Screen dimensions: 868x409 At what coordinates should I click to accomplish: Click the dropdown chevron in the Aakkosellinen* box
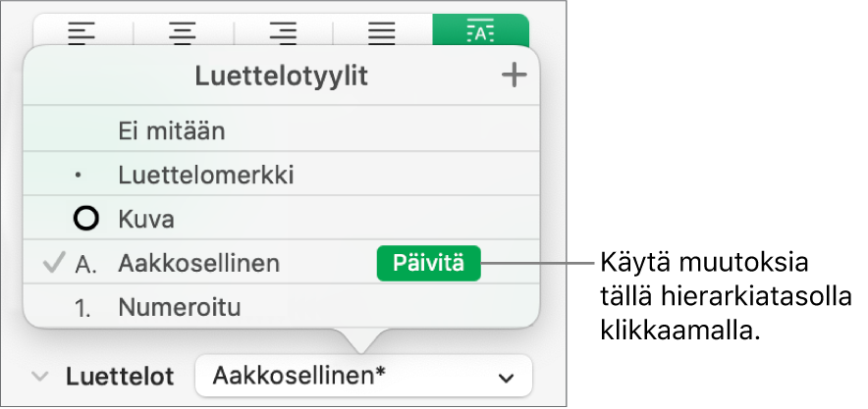[507, 378]
